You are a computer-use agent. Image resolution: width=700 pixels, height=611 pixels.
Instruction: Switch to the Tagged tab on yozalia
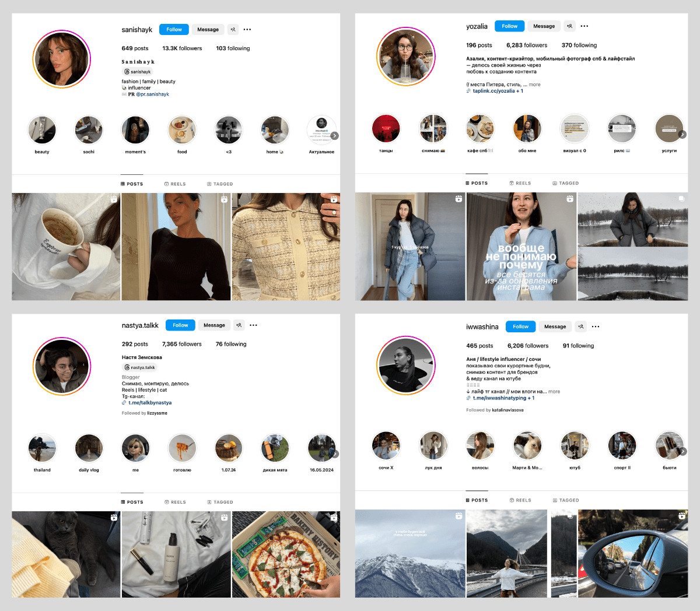tap(566, 183)
